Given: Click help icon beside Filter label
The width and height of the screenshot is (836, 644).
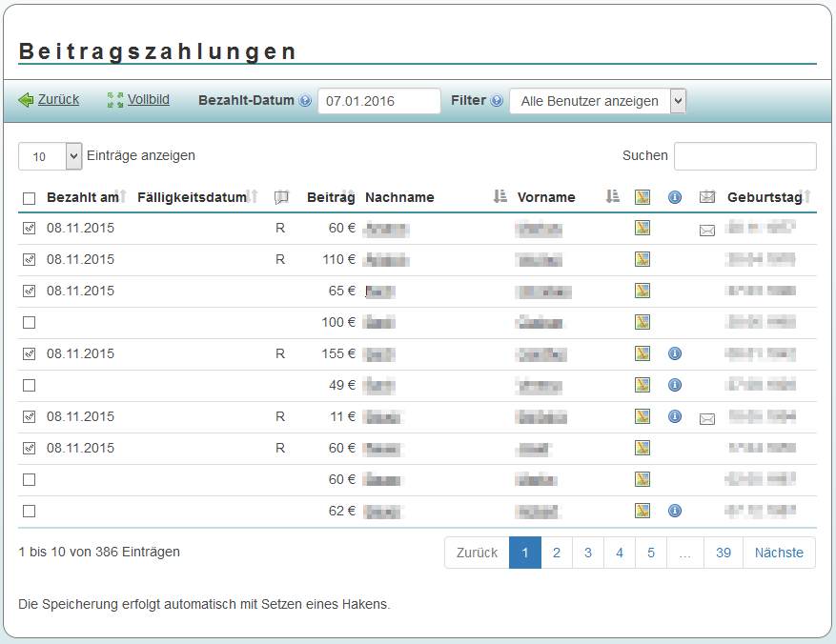Looking at the screenshot, I should (497, 101).
